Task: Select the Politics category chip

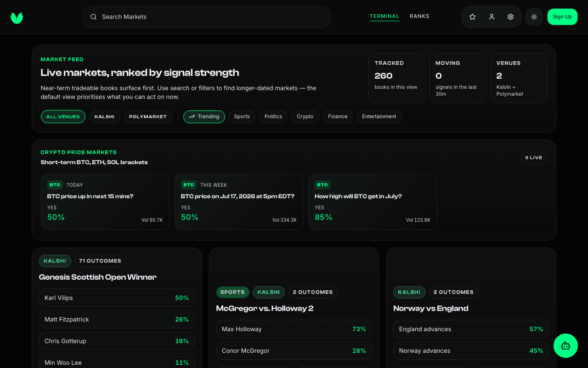Action: click(x=273, y=117)
